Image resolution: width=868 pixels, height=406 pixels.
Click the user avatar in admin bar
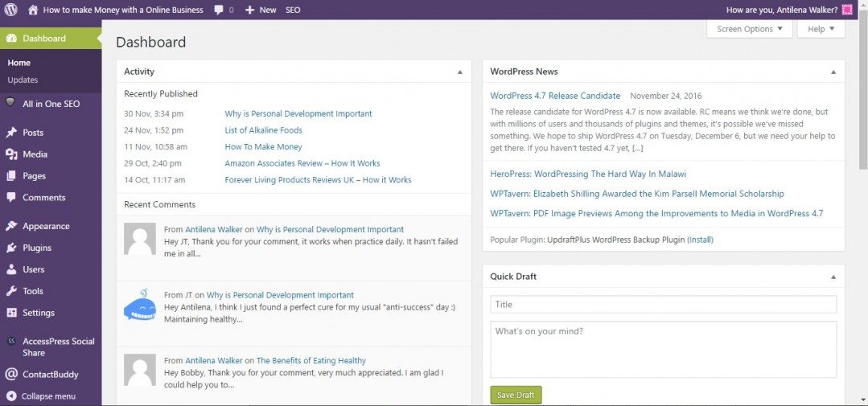[847, 10]
